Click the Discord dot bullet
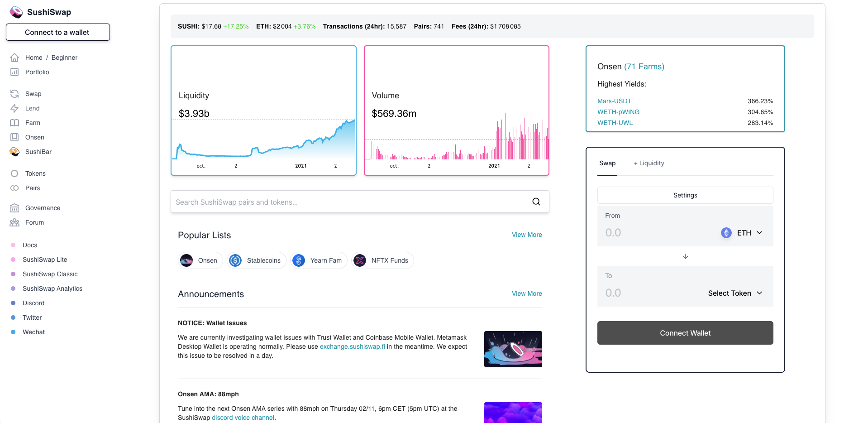Screen dimensions: 868x423 pyautogui.click(x=13, y=303)
